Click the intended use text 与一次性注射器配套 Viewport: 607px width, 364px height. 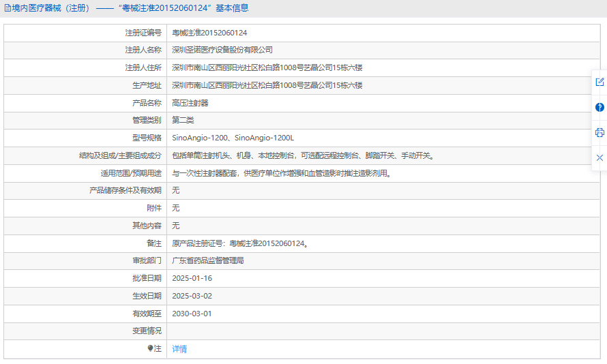tap(282, 173)
